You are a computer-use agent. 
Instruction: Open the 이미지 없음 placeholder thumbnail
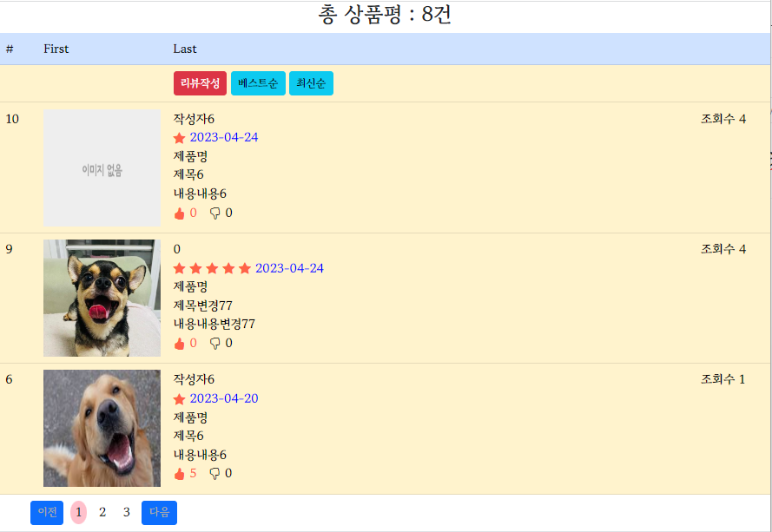(102, 167)
